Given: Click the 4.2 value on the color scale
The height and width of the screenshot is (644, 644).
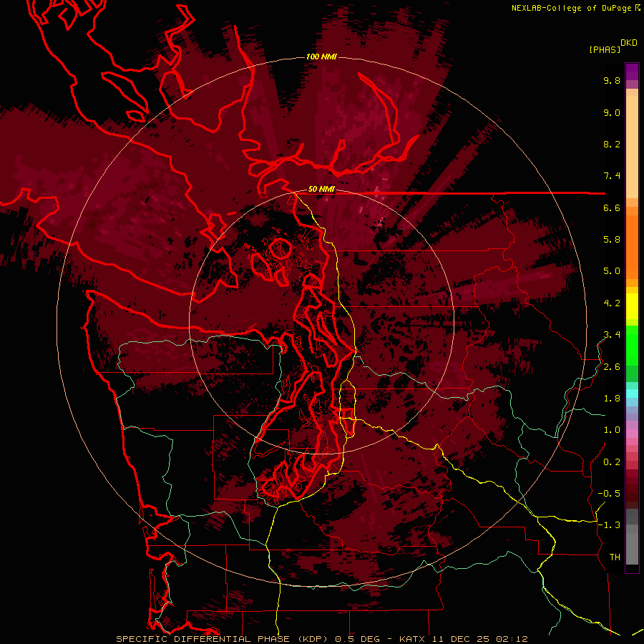Looking at the screenshot, I should click(612, 303).
